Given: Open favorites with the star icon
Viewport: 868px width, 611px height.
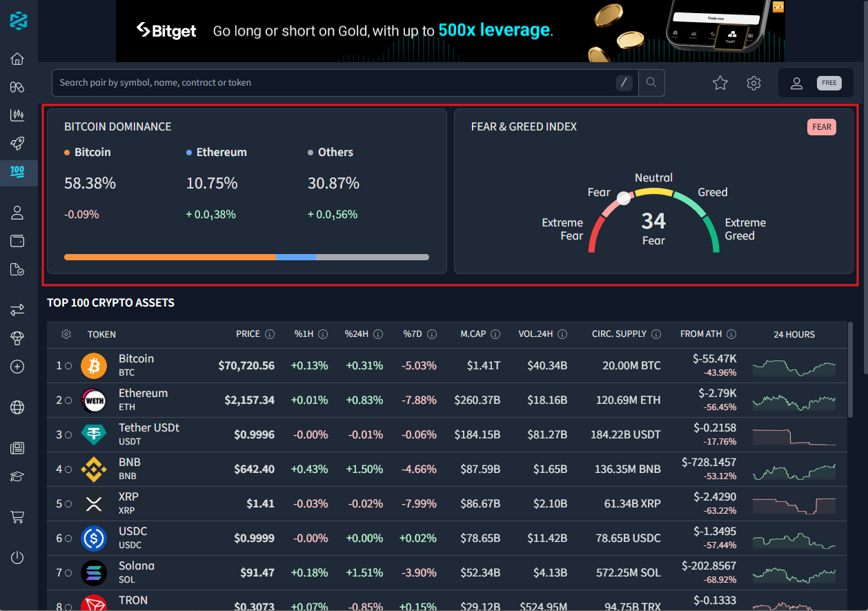Looking at the screenshot, I should 720,83.
